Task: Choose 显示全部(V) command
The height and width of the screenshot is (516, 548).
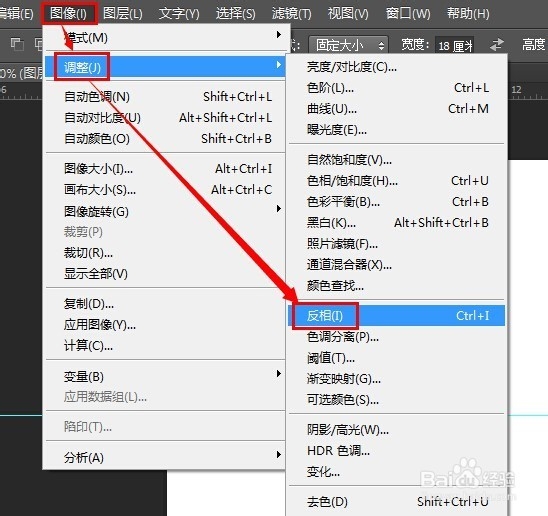Action: (x=166, y=273)
